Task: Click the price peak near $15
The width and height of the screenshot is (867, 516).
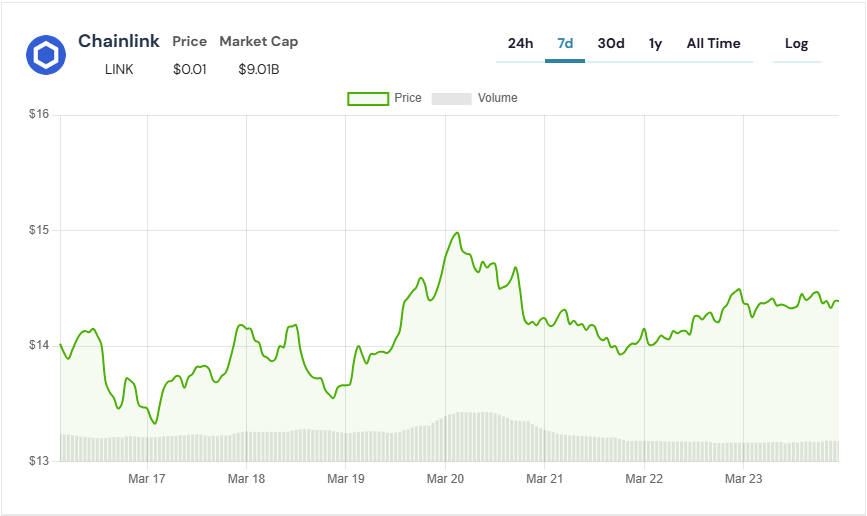Action: pos(457,233)
